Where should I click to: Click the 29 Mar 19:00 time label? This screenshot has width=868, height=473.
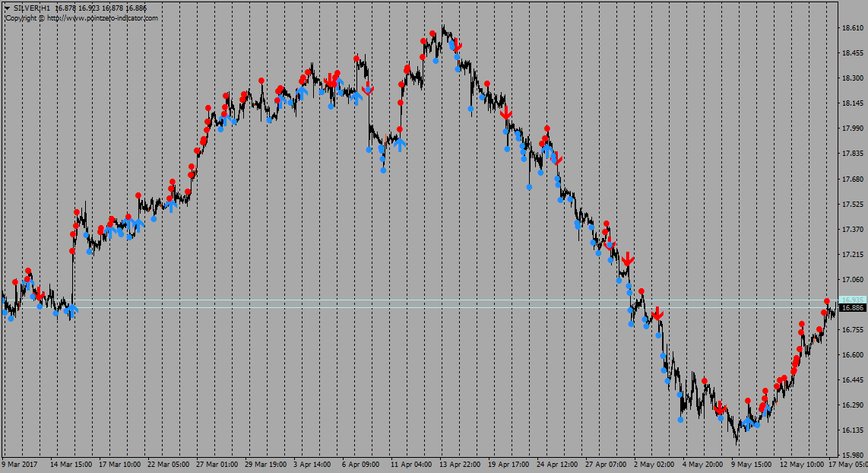click(x=266, y=465)
